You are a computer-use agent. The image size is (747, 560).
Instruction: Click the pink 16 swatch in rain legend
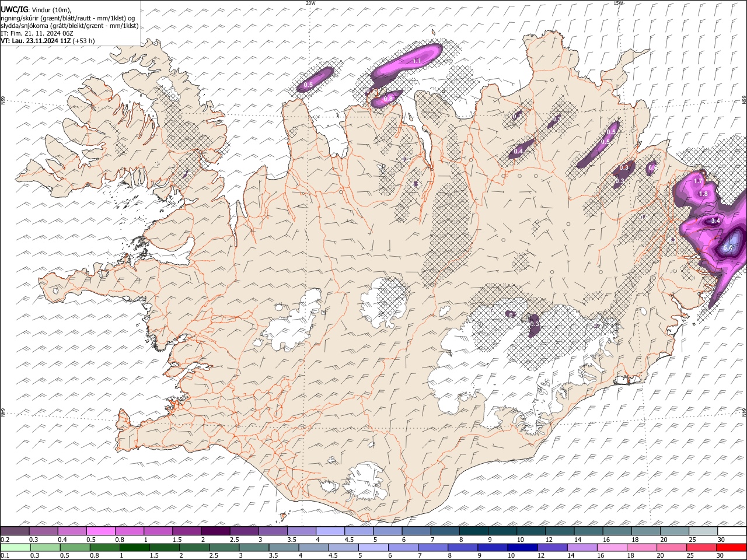click(612, 547)
